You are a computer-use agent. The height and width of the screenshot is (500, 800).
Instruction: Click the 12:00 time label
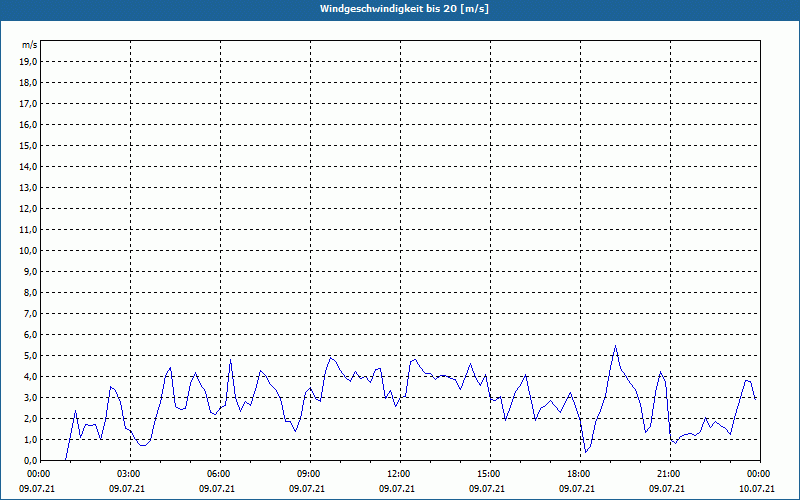coord(400,474)
